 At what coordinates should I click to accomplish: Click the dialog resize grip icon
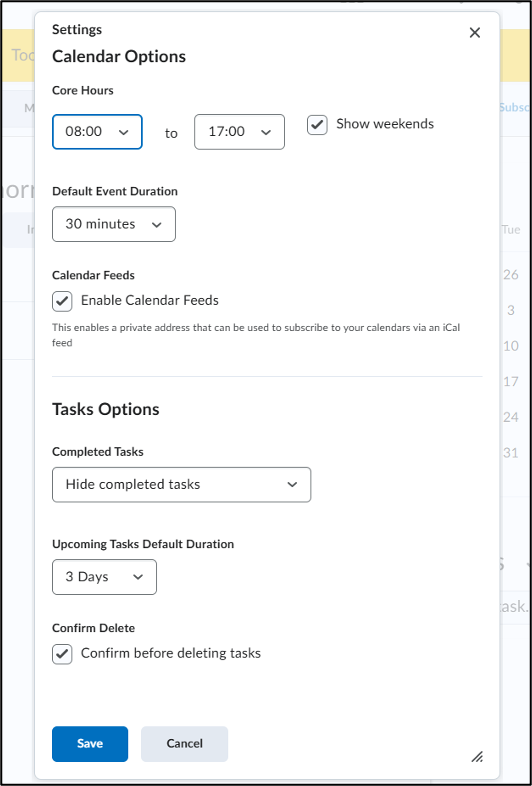477,756
